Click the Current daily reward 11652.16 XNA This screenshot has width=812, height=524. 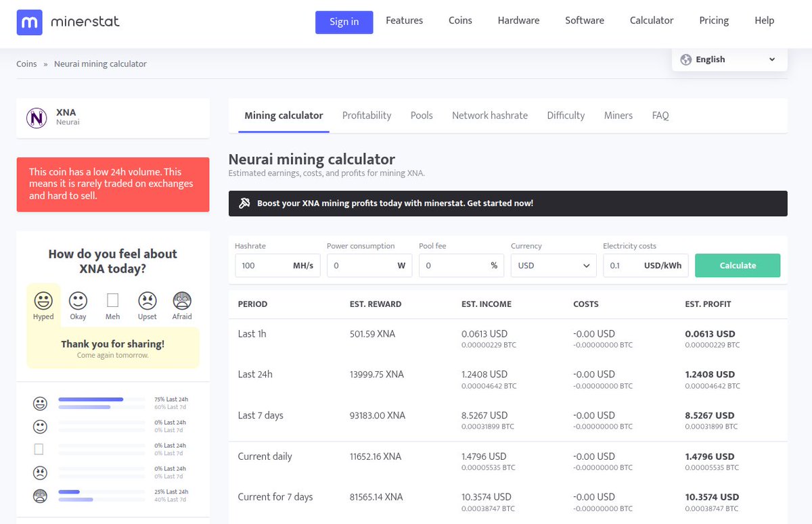click(x=376, y=456)
